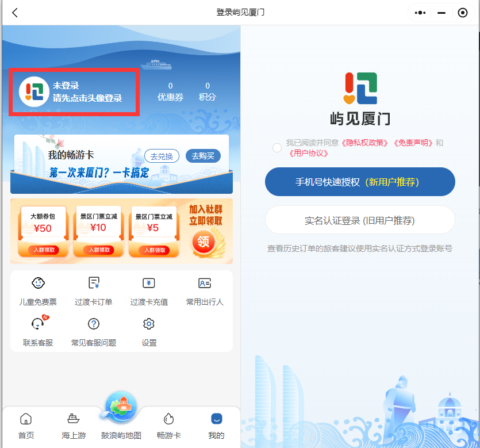Tick the agreement consent radio button
This screenshot has height=448, width=480.
coord(277,148)
